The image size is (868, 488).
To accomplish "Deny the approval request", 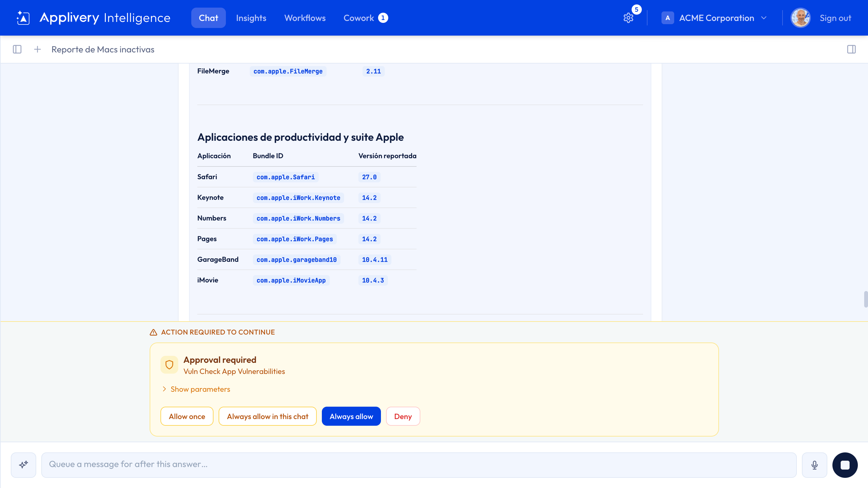I will point(403,417).
